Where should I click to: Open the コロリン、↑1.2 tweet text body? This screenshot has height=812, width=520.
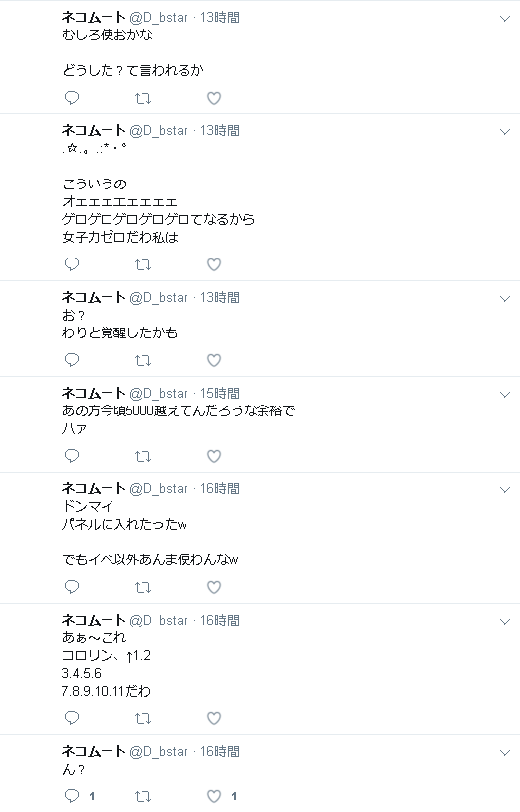click(107, 664)
